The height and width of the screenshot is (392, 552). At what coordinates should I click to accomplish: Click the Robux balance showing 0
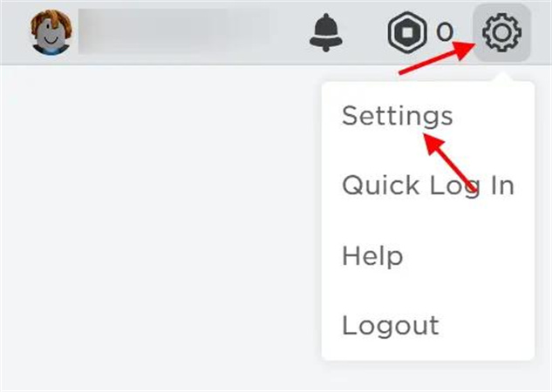[x=445, y=32]
